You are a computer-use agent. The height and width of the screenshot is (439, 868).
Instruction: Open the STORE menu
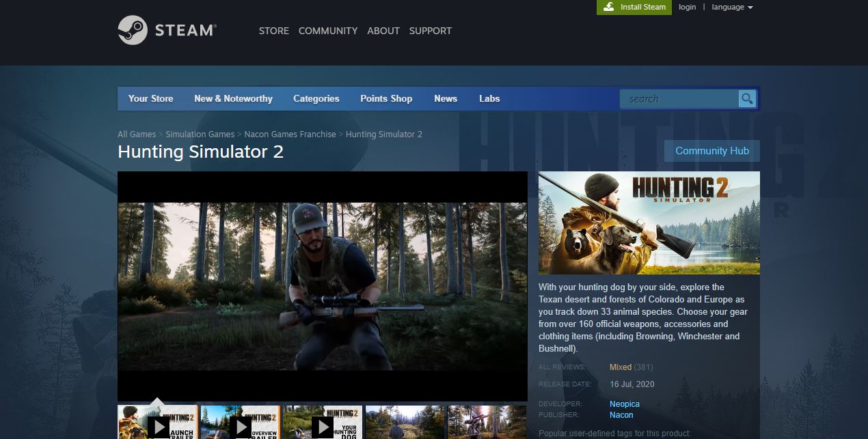pyautogui.click(x=274, y=31)
